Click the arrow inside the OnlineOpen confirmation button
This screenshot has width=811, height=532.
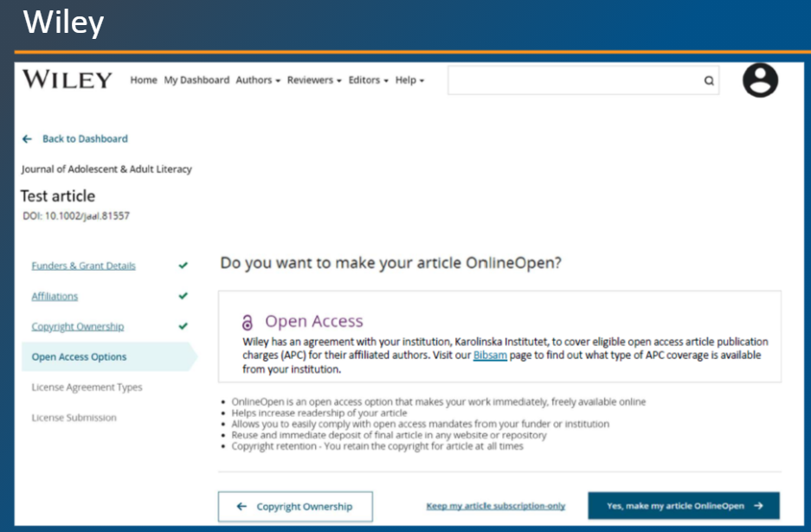(x=756, y=506)
